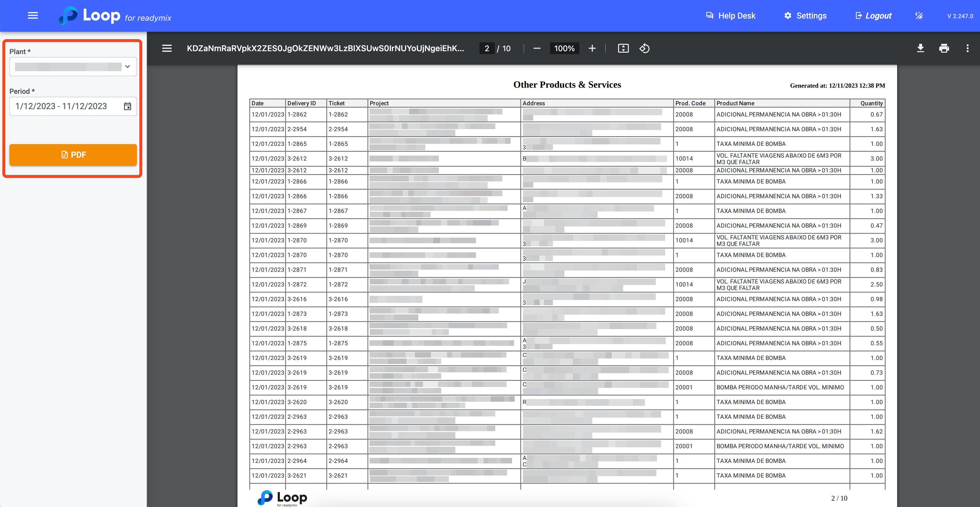
Task: Generate report with orange PDF button
Action: click(x=73, y=154)
